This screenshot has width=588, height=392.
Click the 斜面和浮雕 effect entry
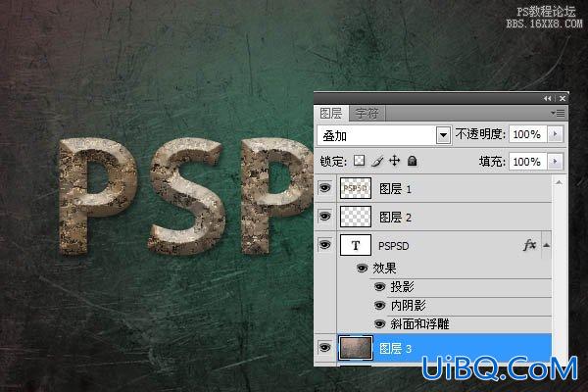[x=419, y=323]
